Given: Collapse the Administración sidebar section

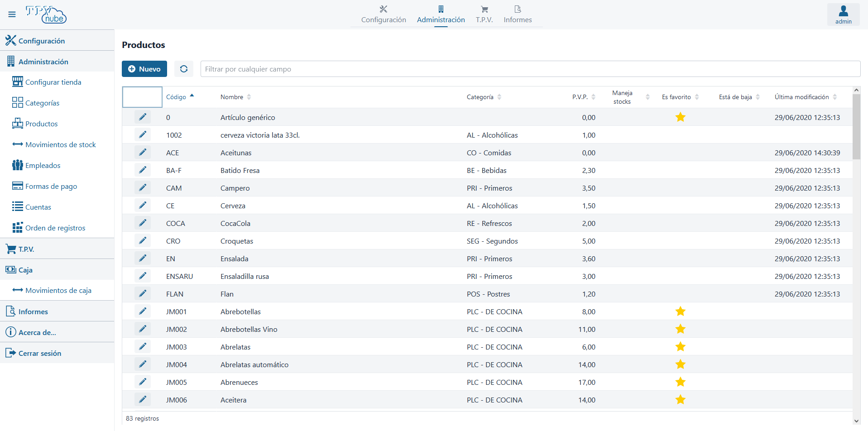Looking at the screenshot, I should pyautogui.click(x=43, y=62).
